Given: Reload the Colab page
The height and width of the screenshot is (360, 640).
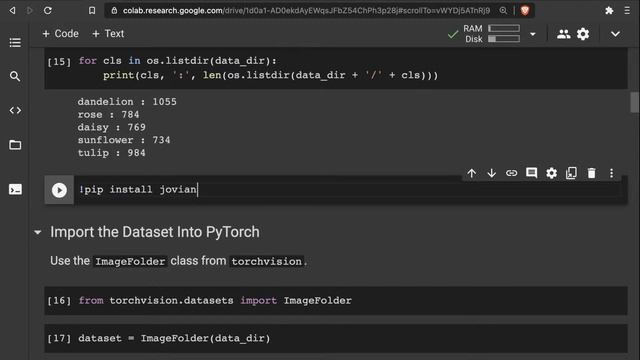Looking at the screenshot, I should point(48,11).
